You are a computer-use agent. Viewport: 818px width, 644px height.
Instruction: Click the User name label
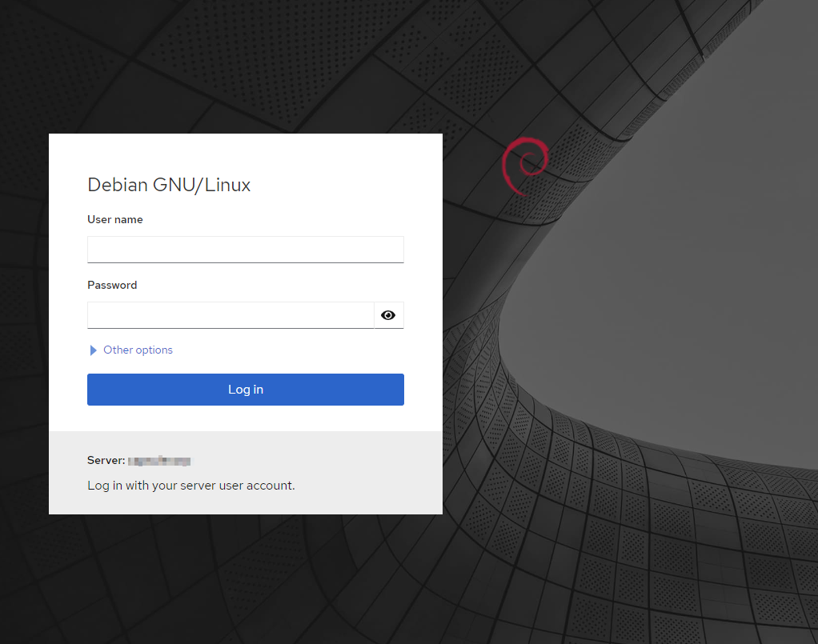[114, 219]
